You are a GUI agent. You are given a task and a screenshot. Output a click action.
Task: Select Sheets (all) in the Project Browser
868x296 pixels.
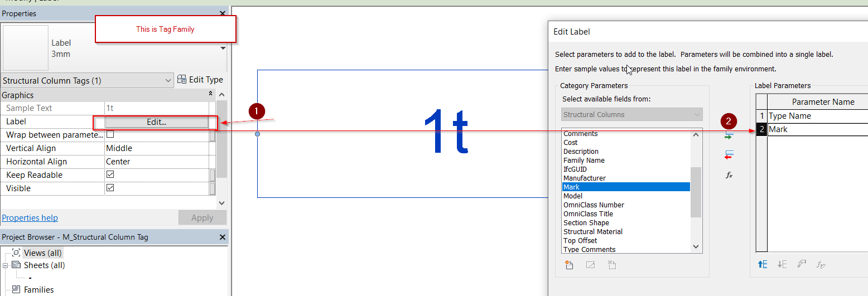pos(44,265)
